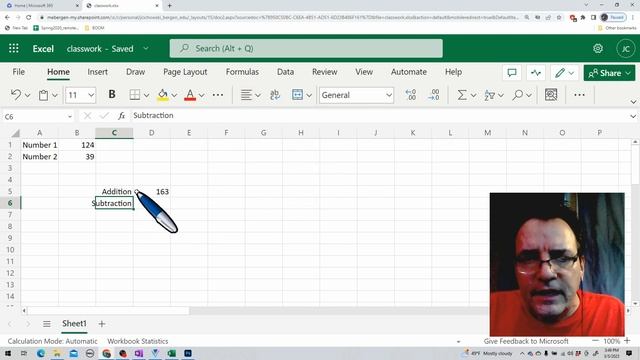Open the Windows Start menu
This screenshot has height=360, width=640.
[8, 353]
